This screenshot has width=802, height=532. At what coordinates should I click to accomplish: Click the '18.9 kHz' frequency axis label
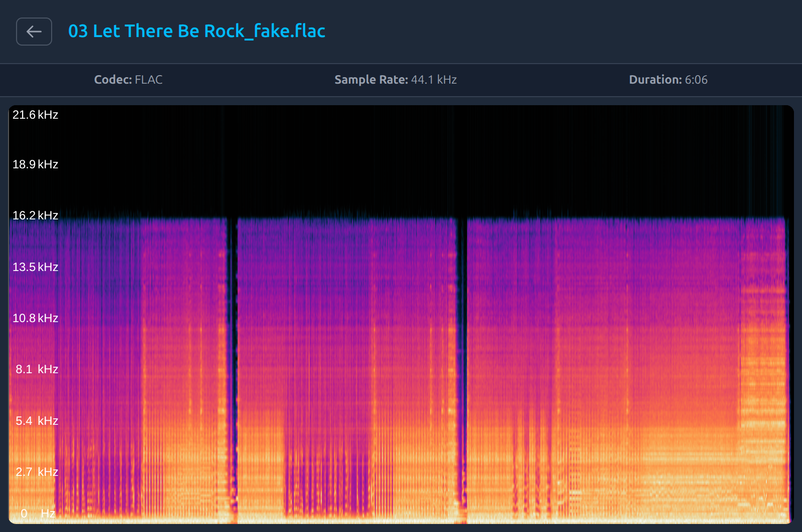pyautogui.click(x=35, y=164)
